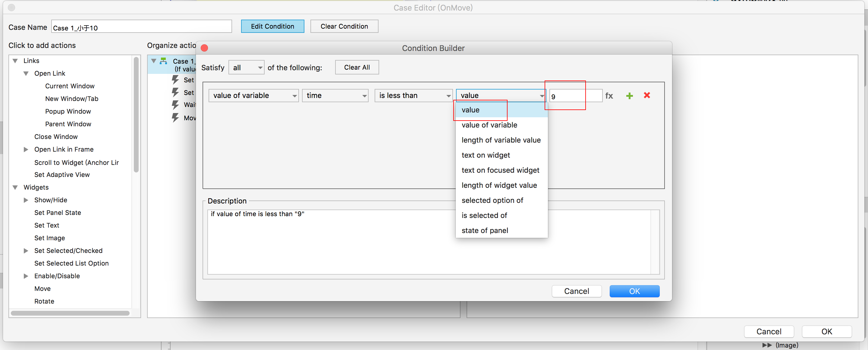Click the lightning icon beside Move action
The height and width of the screenshot is (350, 868).
175,118
